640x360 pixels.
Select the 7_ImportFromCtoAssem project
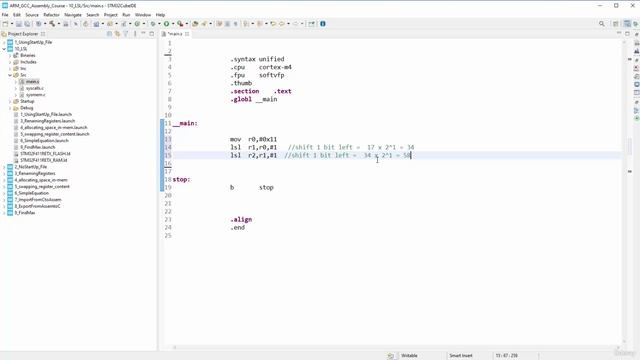(x=38, y=200)
